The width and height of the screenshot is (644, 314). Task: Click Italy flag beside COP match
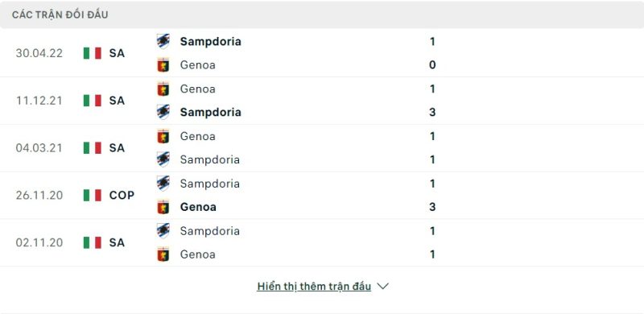93,195
